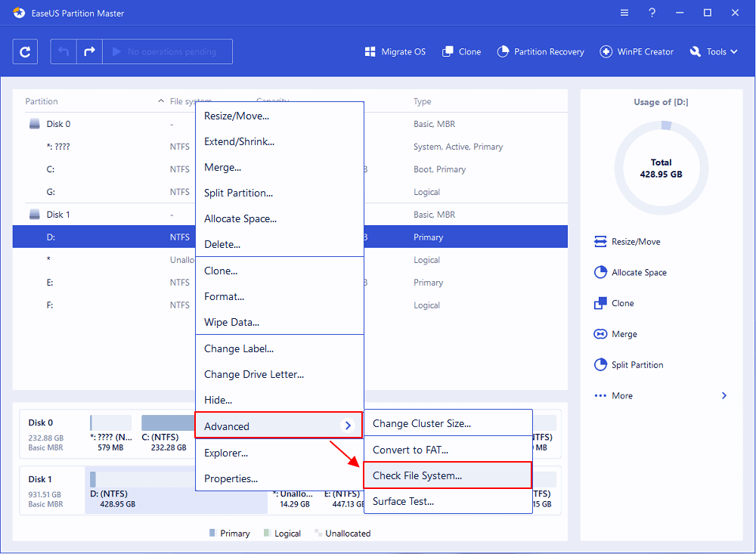This screenshot has width=756, height=554.
Task: Click Partition Recovery label
Action: coord(549,51)
